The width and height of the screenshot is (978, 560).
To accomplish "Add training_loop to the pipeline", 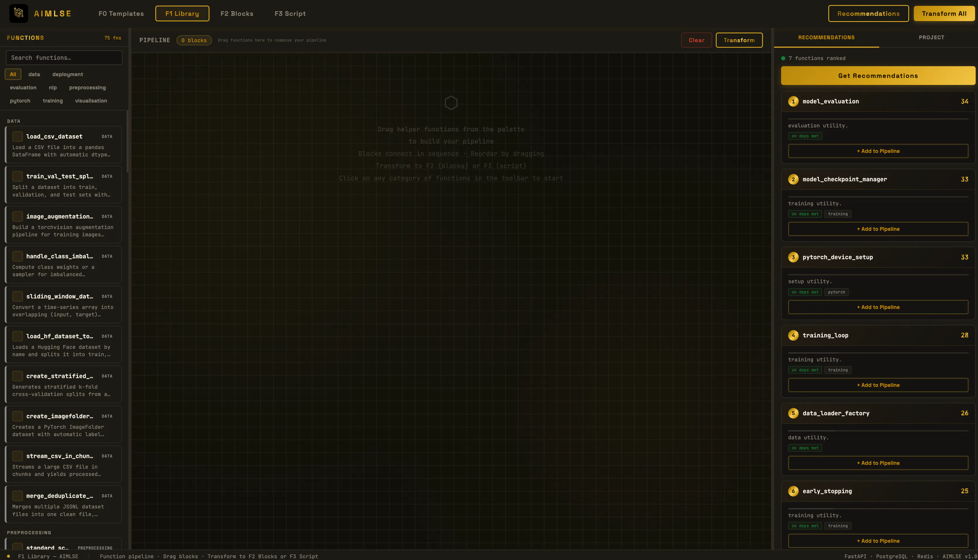I will 878,385.
